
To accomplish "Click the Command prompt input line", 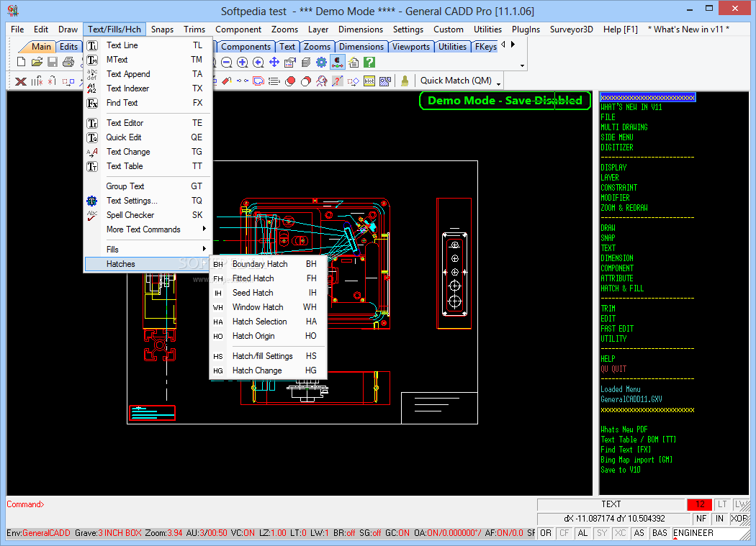I will (x=270, y=504).
